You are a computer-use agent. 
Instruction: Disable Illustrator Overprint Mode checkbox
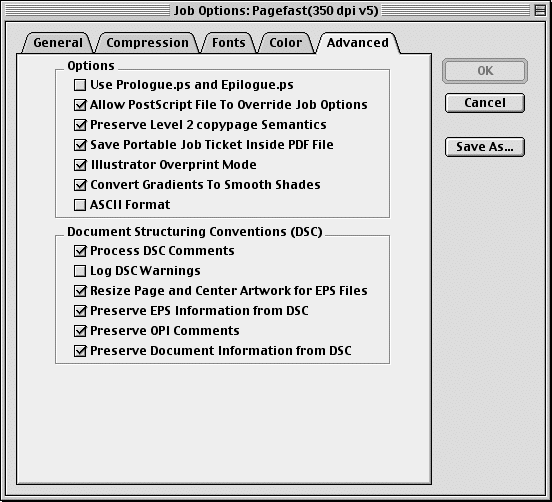pos(80,165)
